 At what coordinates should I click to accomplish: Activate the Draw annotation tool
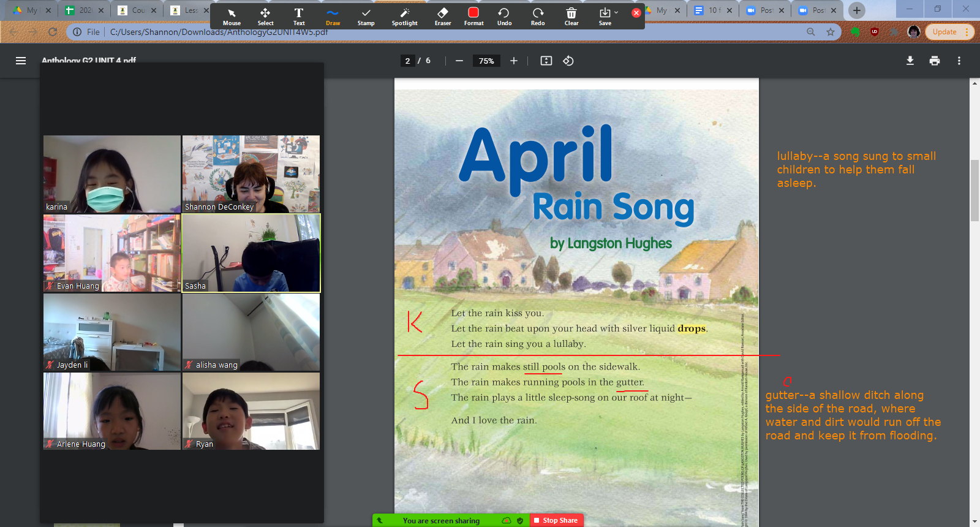pyautogui.click(x=333, y=17)
